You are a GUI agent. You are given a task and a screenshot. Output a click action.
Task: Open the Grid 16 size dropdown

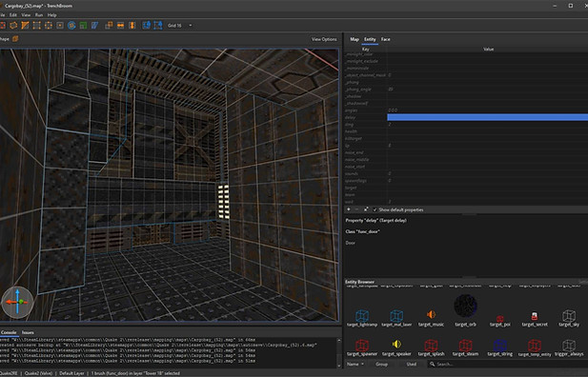tap(179, 26)
